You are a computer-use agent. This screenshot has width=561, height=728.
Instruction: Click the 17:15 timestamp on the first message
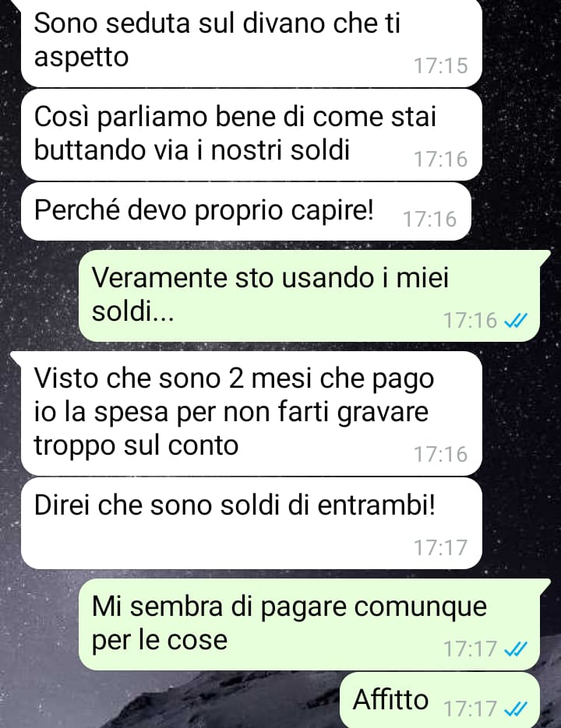click(x=441, y=65)
